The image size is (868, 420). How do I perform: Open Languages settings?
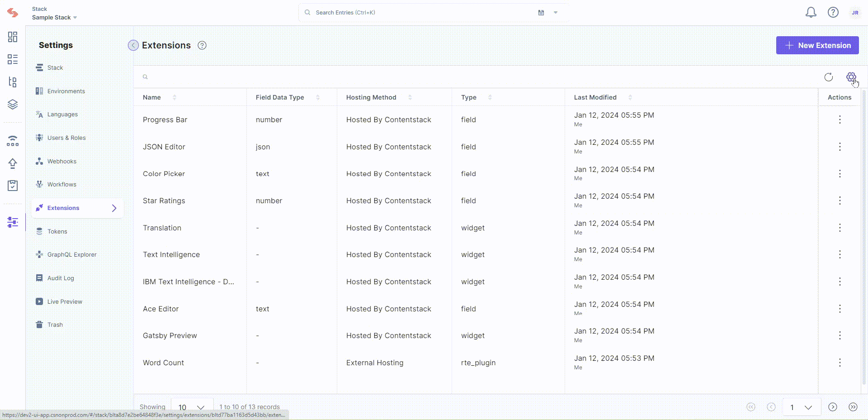tap(77, 114)
